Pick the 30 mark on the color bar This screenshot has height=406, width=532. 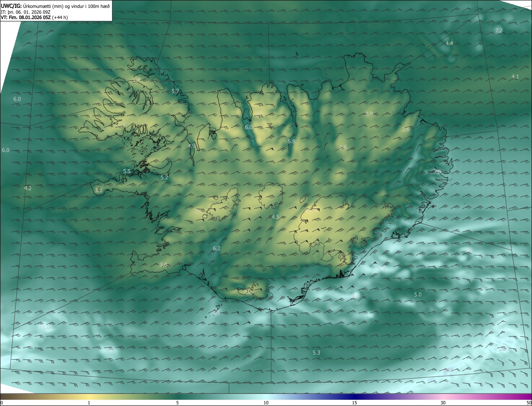click(443, 403)
